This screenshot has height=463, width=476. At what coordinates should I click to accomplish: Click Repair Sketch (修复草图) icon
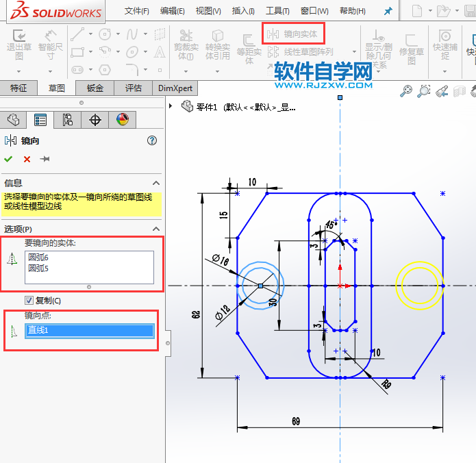pos(411,40)
